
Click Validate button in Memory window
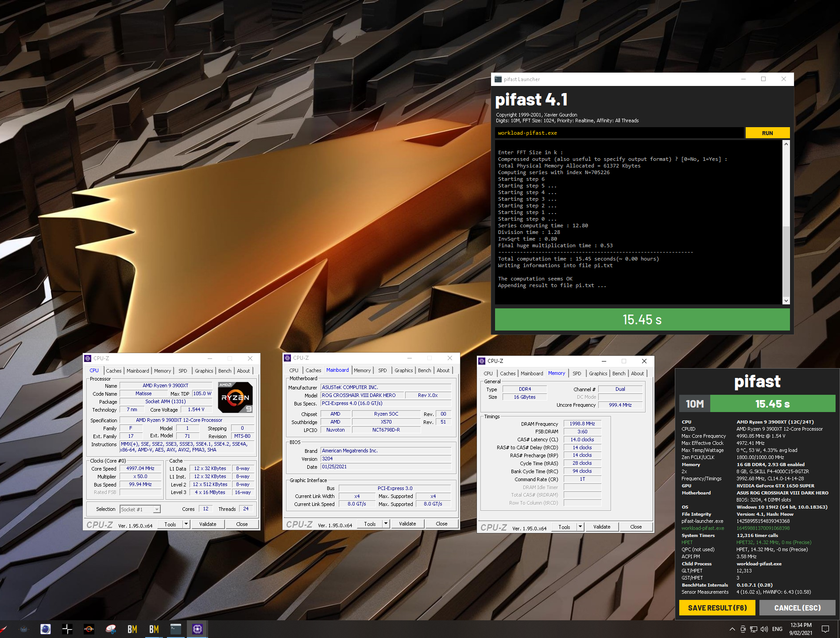(x=602, y=527)
